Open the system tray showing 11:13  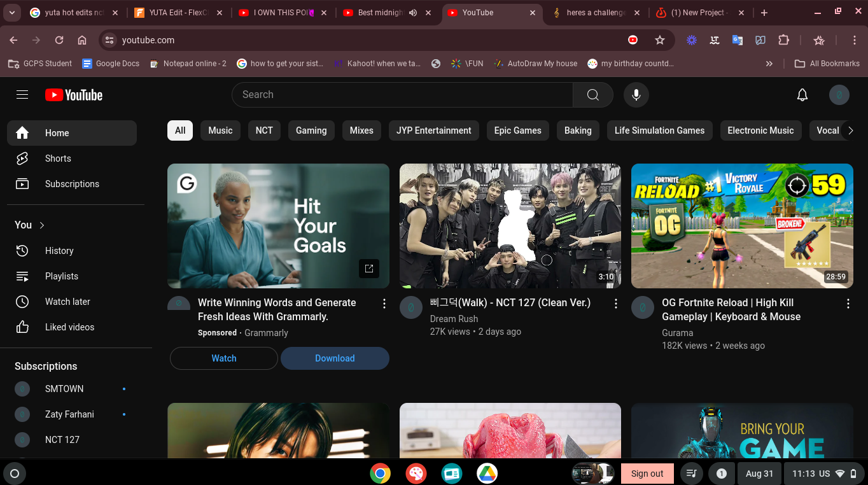pos(824,474)
